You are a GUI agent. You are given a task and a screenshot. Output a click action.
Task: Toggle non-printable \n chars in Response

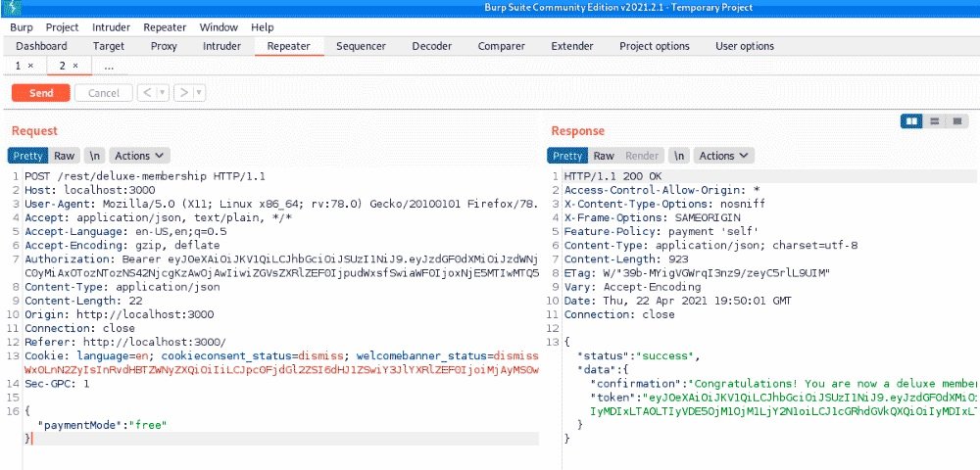click(x=679, y=156)
